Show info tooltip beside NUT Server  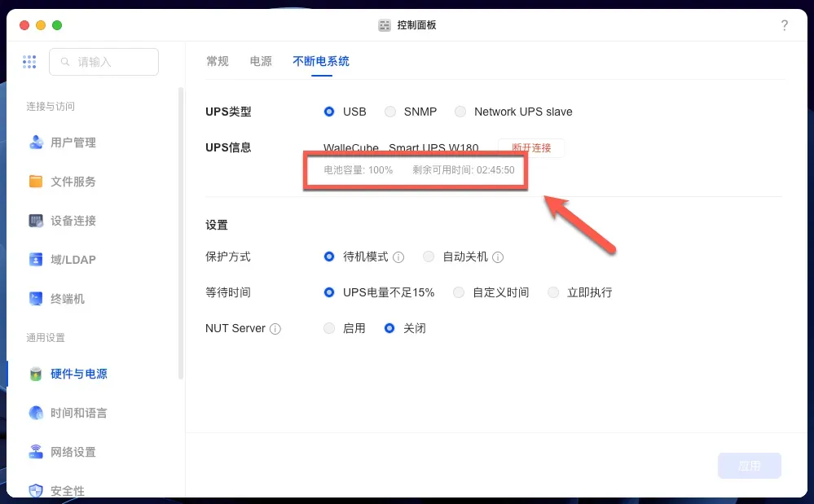pyautogui.click(x=275, y=329)
